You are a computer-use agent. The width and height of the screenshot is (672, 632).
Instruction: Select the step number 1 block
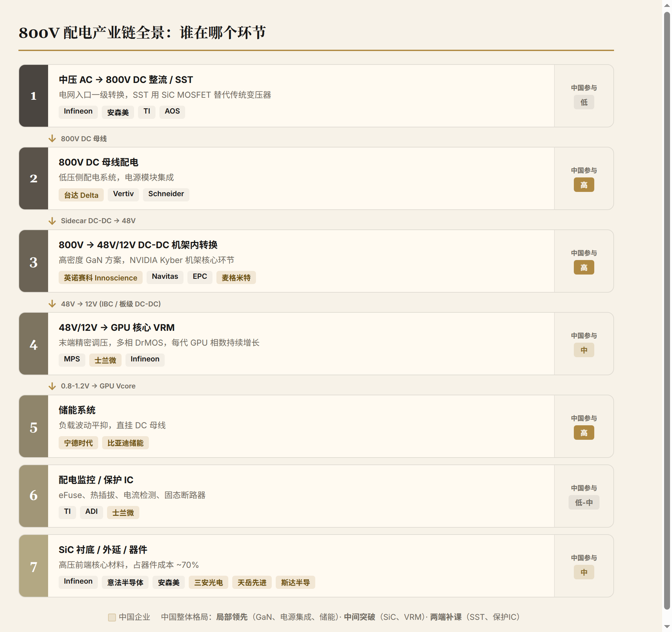(34, 96)
